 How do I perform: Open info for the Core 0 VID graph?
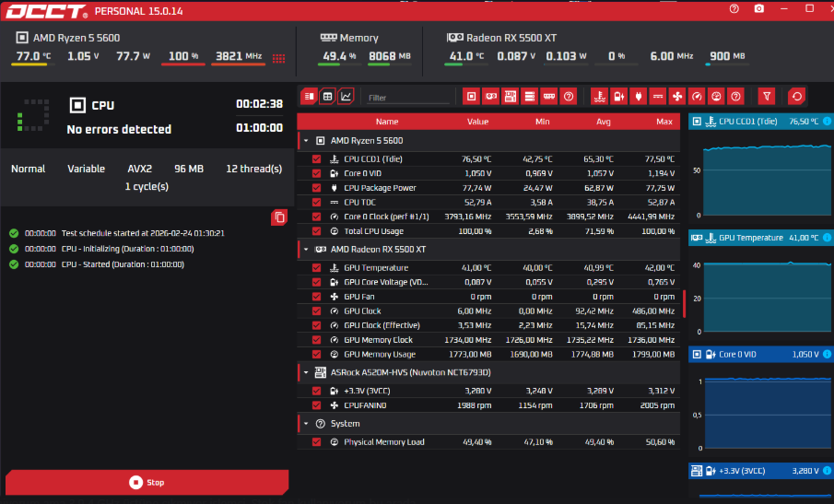click(x=827, y=354)
